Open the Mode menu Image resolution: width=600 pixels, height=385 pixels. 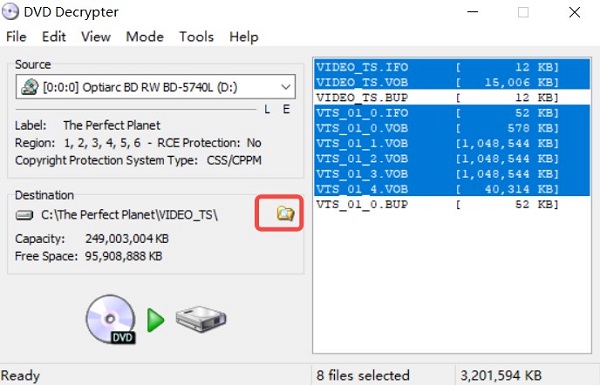(145, 37)
